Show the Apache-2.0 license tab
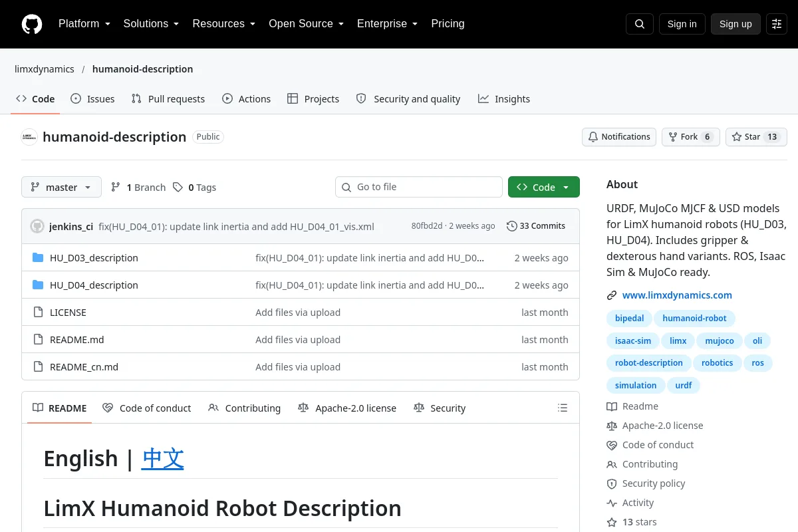The width and height of the screenshot is (798, 532). tap(347, 408)
